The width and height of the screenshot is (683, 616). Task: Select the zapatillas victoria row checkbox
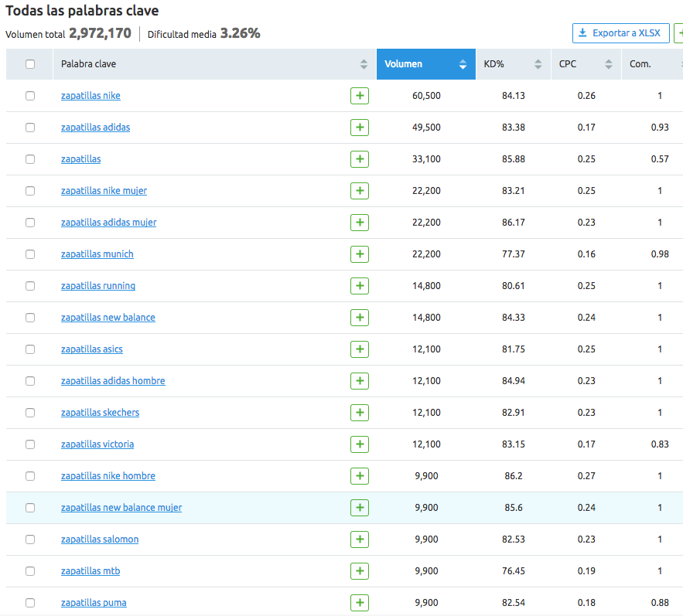(x=30, y=444)
